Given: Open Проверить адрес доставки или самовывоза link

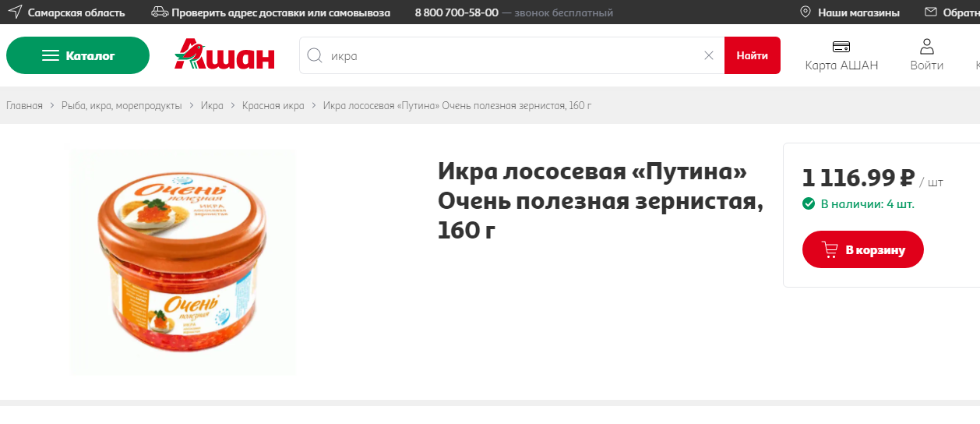Looking at the screenshot, I should 281,12.
